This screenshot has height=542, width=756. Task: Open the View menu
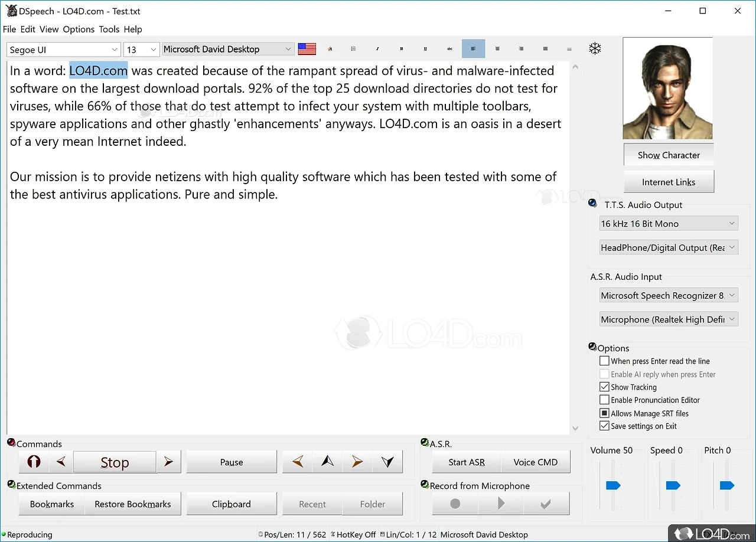pos(49,29)
